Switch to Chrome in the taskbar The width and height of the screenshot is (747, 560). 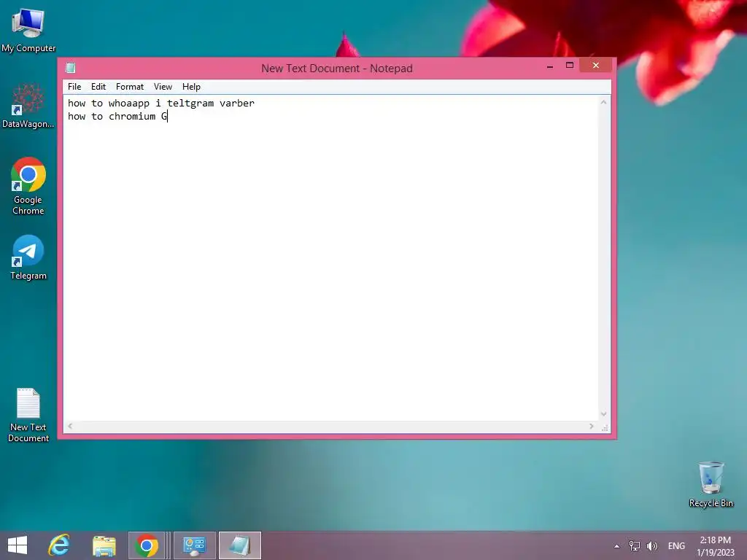pyautogui.click(x=147, y=545)
